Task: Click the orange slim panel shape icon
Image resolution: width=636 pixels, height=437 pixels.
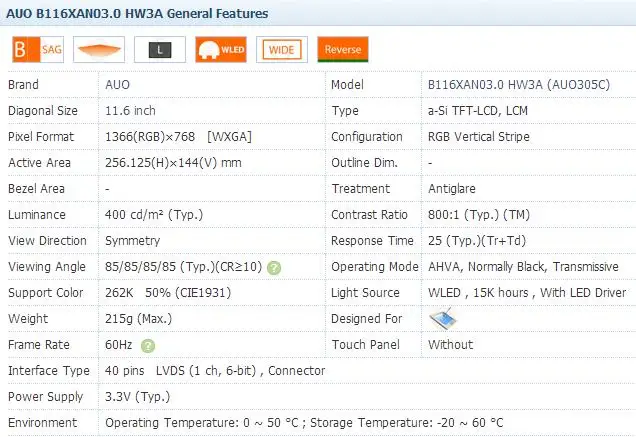Action: (99, 50)
